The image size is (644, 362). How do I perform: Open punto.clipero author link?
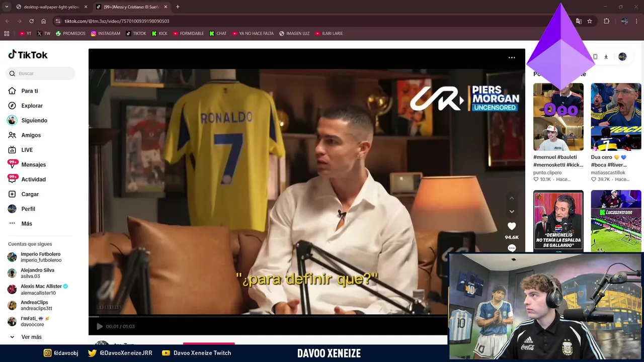[x=547, y=172]
